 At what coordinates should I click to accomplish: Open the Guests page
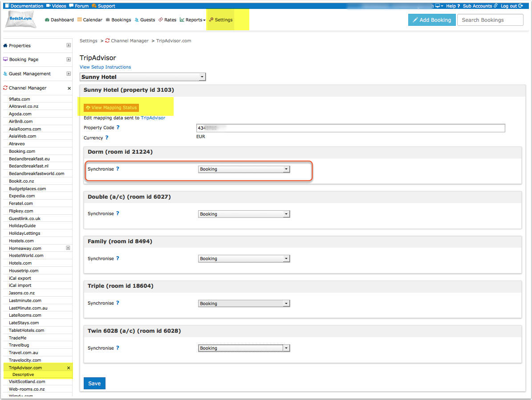pyautogui.click(x=145, y=20)
